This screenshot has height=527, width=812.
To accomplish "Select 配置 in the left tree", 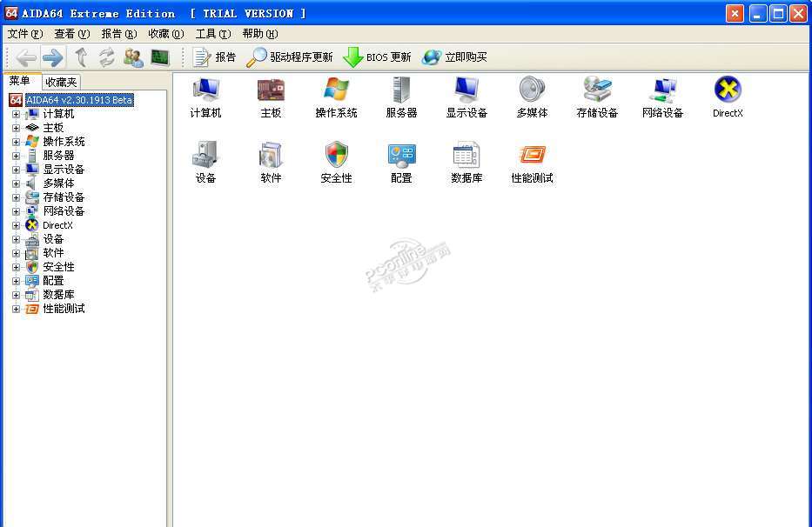I will [53, 281].
